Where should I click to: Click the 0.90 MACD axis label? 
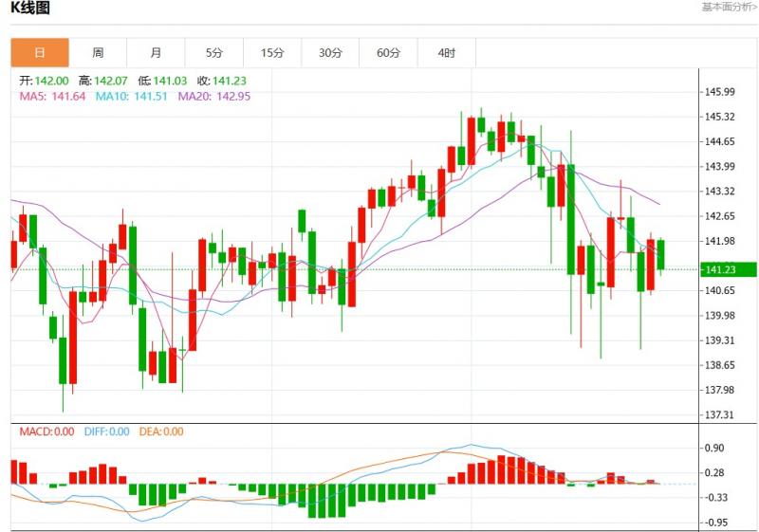point(713,448)
